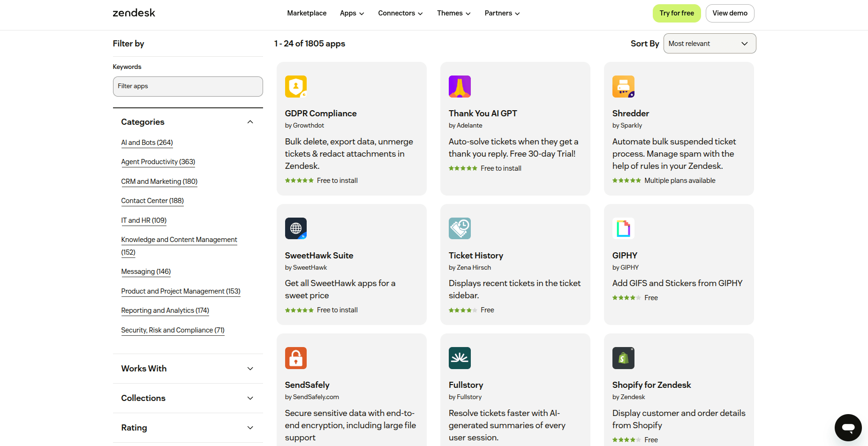Click the View demo button

click(730, 13)
